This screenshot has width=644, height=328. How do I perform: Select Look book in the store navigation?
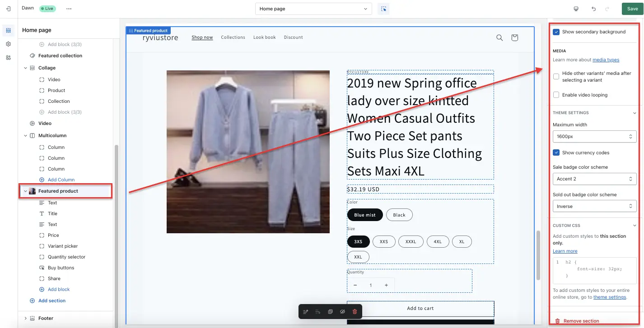click(264, 37)
